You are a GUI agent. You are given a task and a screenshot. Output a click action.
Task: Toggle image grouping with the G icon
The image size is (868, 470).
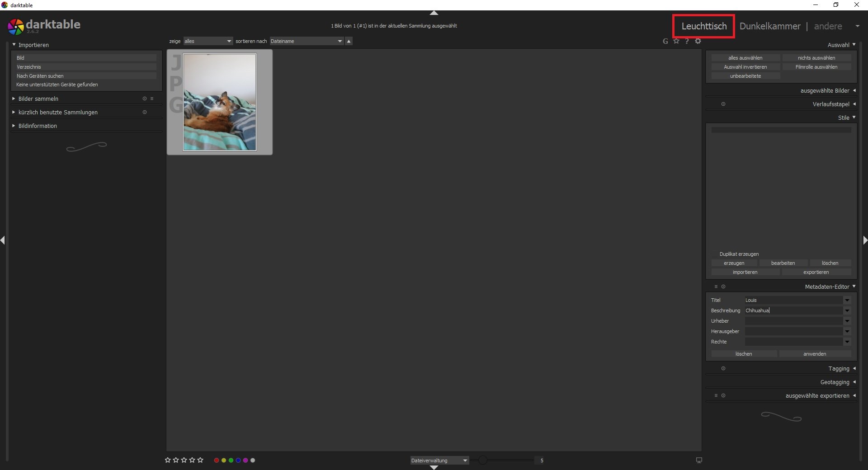click(665, 41)
